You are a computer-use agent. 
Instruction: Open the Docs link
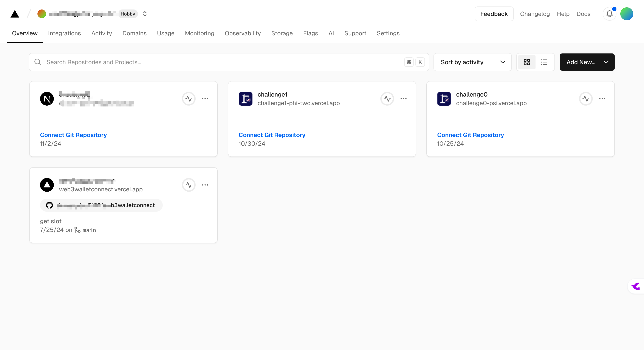point(583,14)
